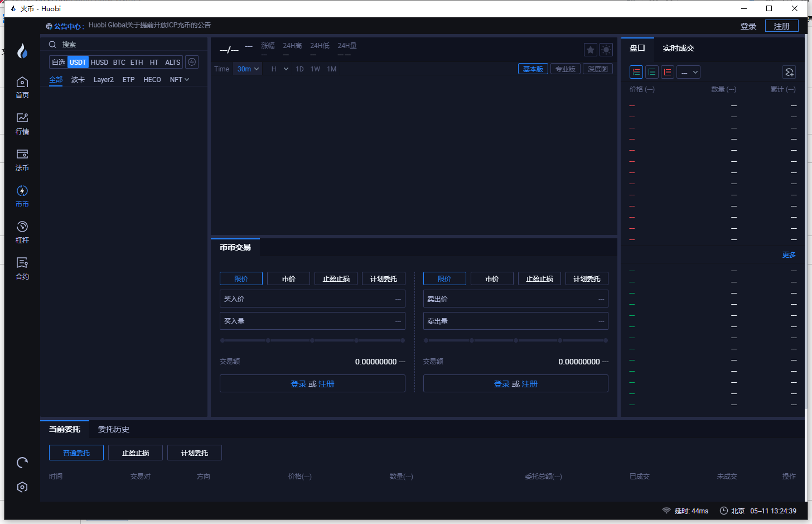
Task: Select the ETH market tab
Action: [137, 62]
